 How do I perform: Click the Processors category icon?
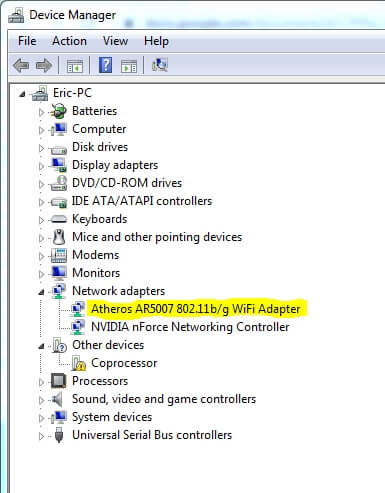[59, 381]
